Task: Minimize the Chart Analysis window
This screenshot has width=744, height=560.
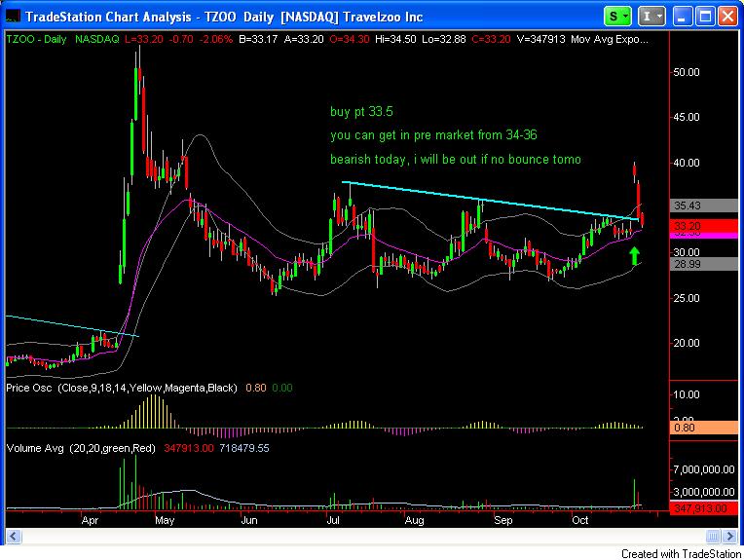Action: (682, 17)
